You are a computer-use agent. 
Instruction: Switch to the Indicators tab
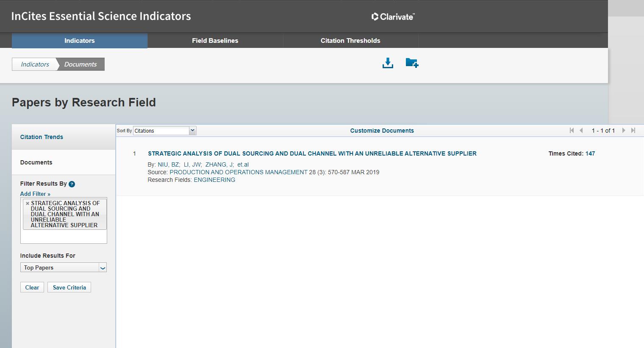[x=80, y=41]
